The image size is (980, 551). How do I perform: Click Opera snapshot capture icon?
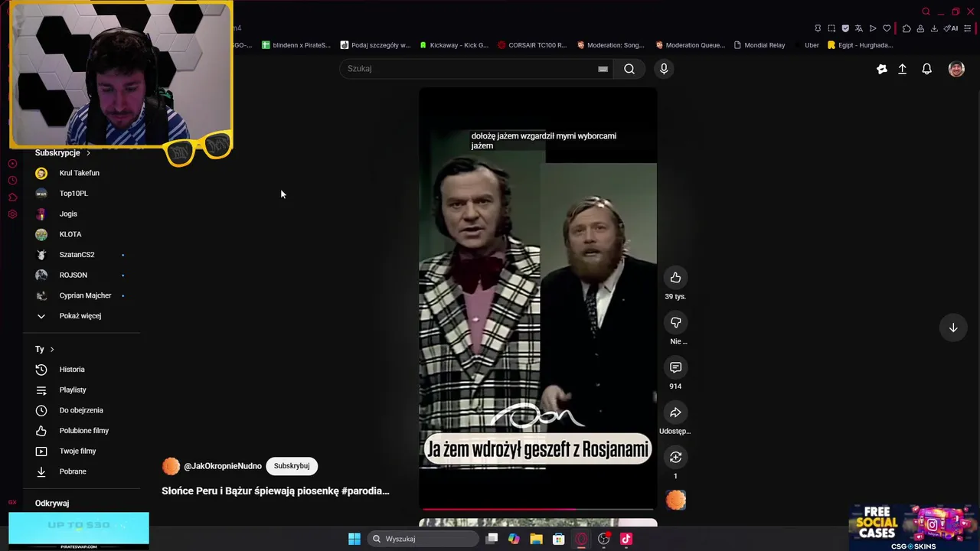(831, 28)
